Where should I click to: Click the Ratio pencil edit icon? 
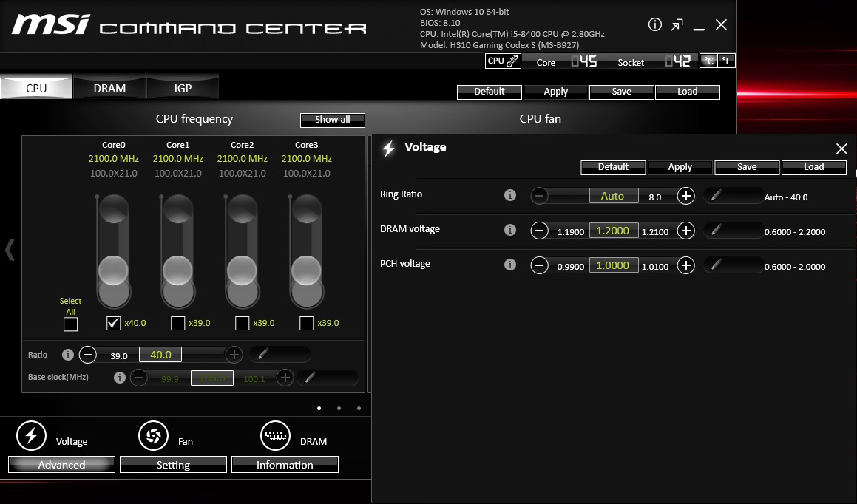pyautogui.click(x=263, y=355)
